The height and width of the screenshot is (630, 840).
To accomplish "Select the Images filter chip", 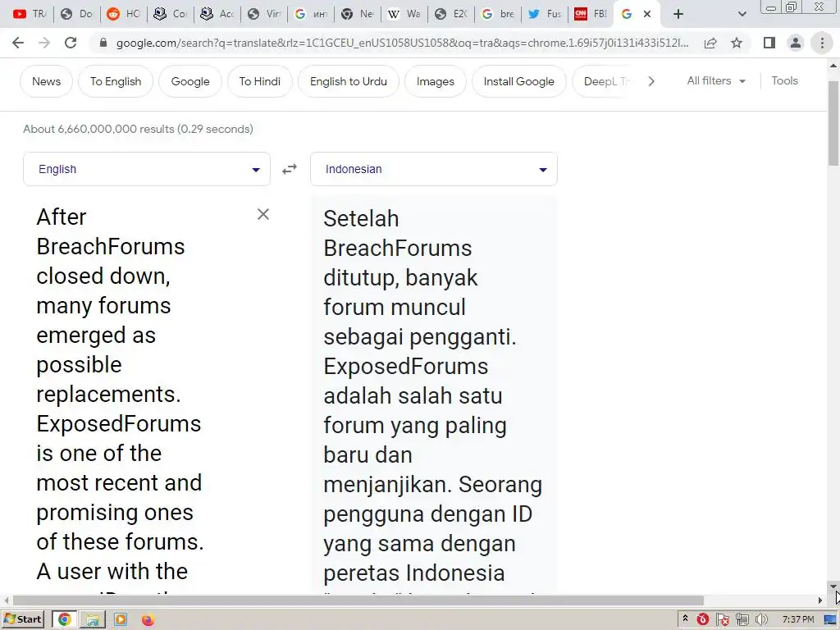I will pyautogui.click(x=435, y=81).
